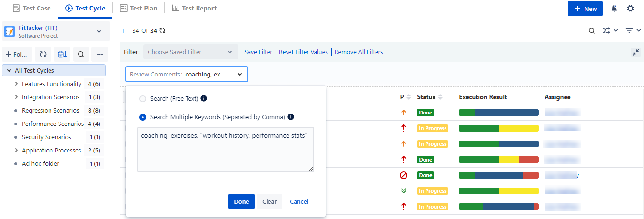Image resolution: width=644 pixels, height=219 pixels.
Task: Click Reset Filter Values link
Action: [304, 52]
